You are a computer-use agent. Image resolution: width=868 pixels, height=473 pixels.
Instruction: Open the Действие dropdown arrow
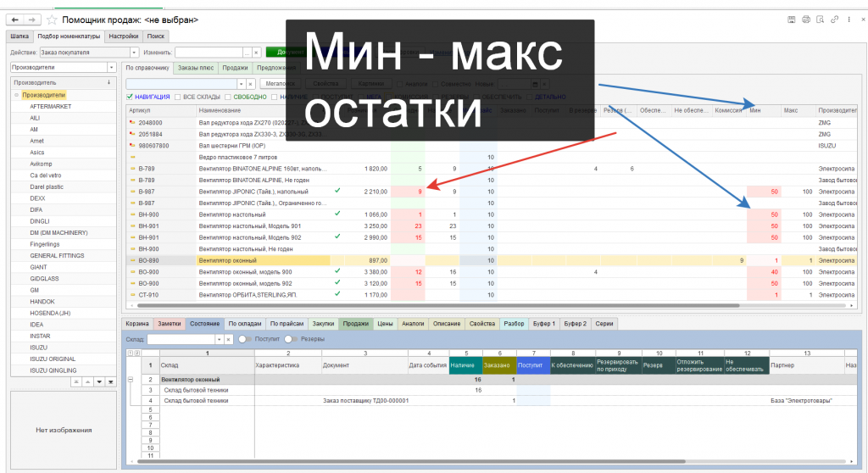pos(133,52)
